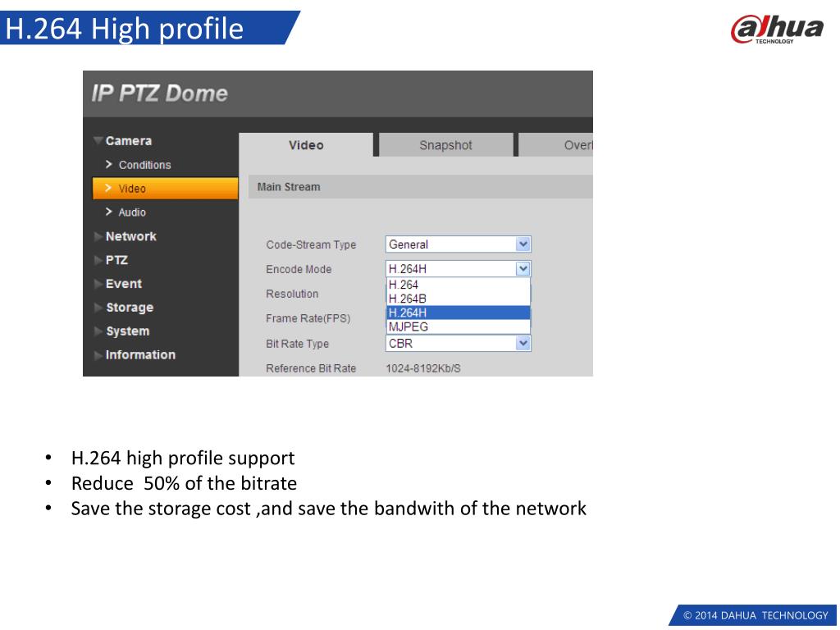This screenshot has width=840, height=630.
Task: Click the Main Stream section header
Action: (x=421, y=187)
